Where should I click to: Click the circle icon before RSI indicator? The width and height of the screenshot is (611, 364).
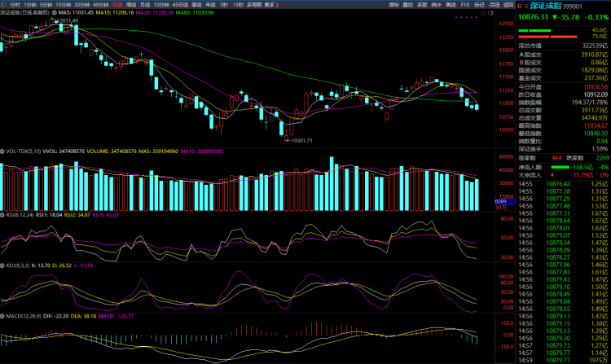click(3, 215)
